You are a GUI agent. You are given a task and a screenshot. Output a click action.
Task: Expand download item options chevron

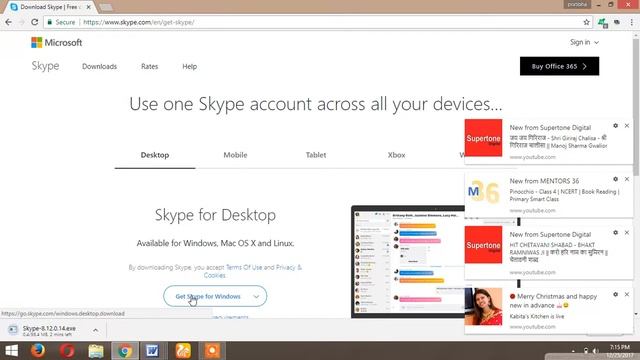click(x=96, y=330)
